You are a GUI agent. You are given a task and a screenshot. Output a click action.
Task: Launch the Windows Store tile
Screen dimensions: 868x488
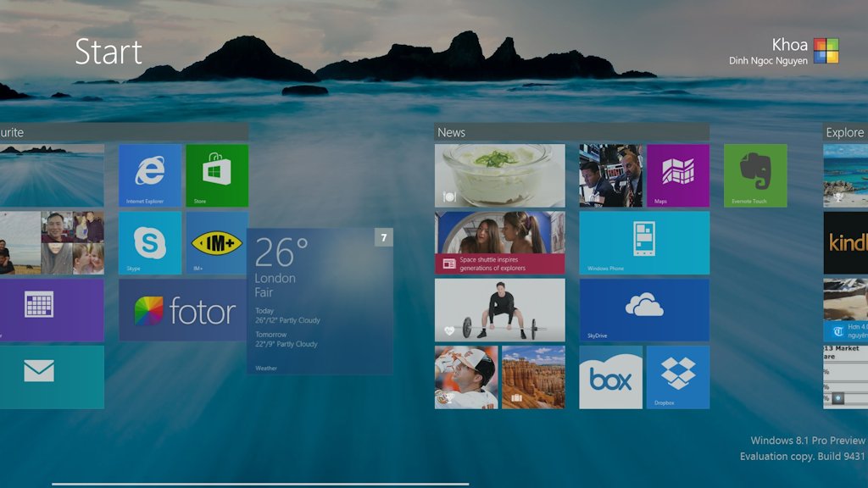tap(217, 175)
